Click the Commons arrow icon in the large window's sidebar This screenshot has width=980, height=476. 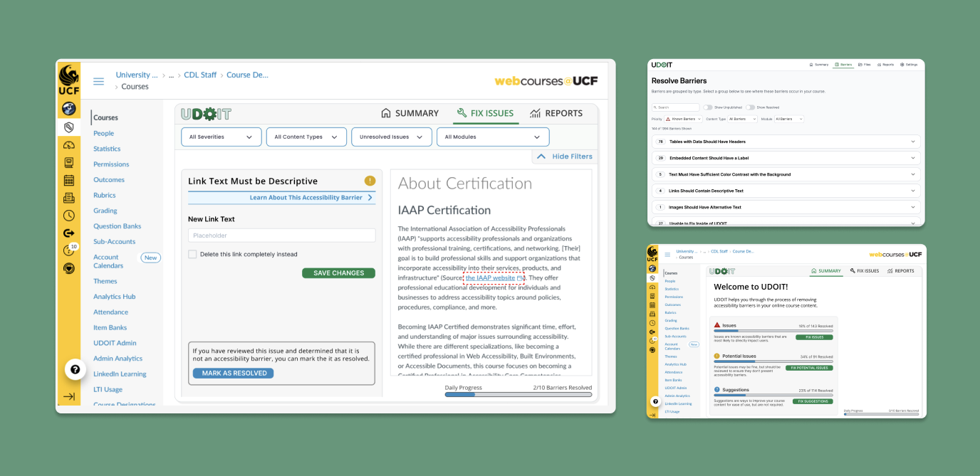coord(68,233)
